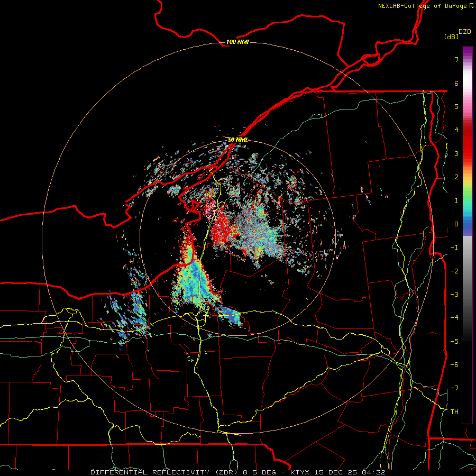Click the 50 NMI range ring label

pyautogui.click(x=237, y=140)
